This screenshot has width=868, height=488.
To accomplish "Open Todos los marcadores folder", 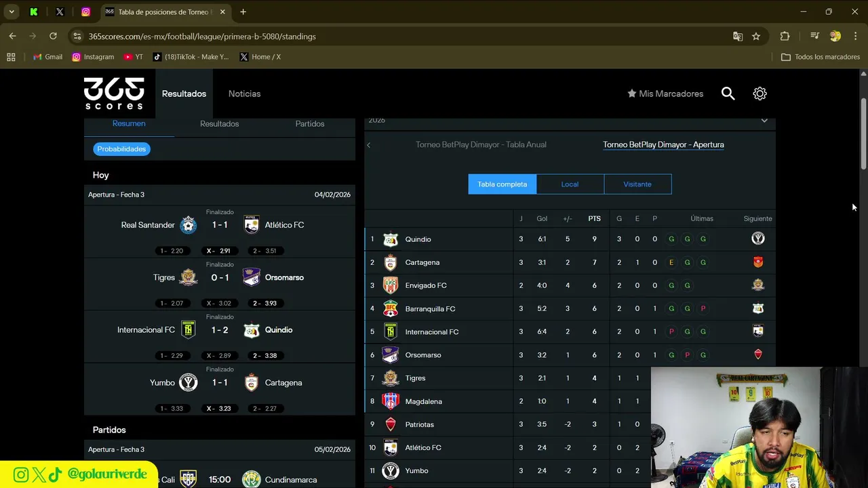I will (821, 57).
